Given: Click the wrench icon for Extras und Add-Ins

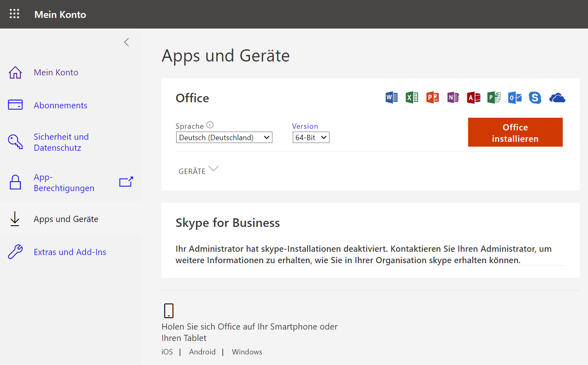Looking at the screenshot, I should (x=15, y=252).
